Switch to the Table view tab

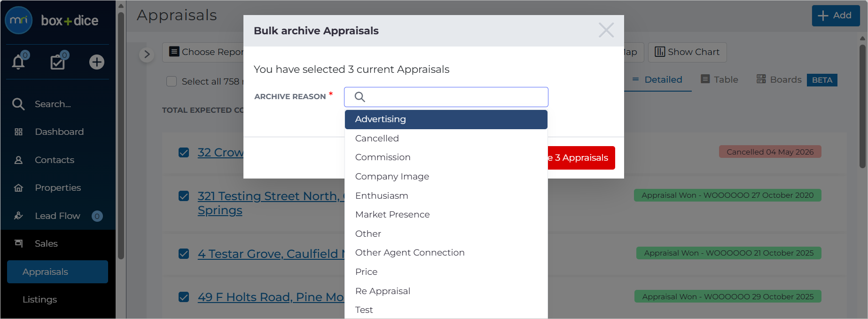coord(719,80)
